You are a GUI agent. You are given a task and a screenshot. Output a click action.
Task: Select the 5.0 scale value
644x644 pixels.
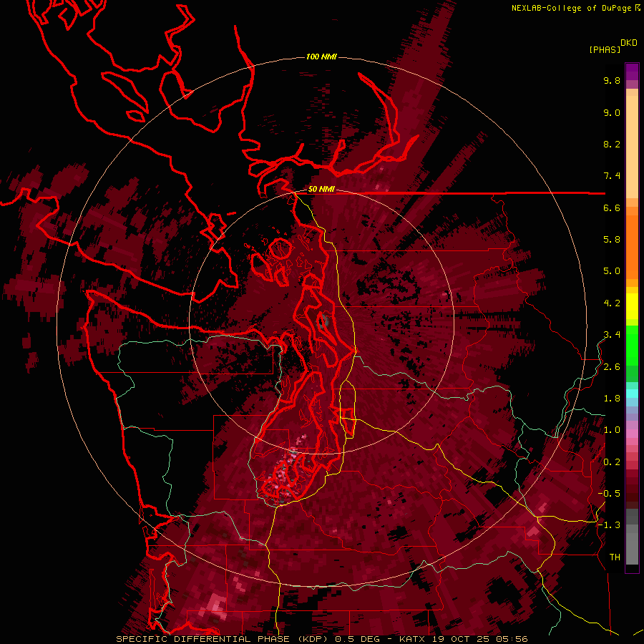coord(612,271)
